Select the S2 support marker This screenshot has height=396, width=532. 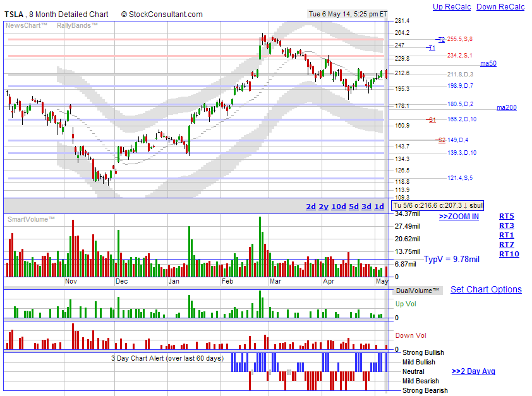pos(442,140)
